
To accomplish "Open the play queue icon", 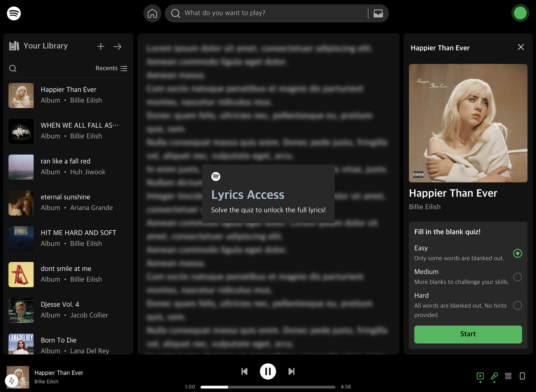I will click(508, 376).
